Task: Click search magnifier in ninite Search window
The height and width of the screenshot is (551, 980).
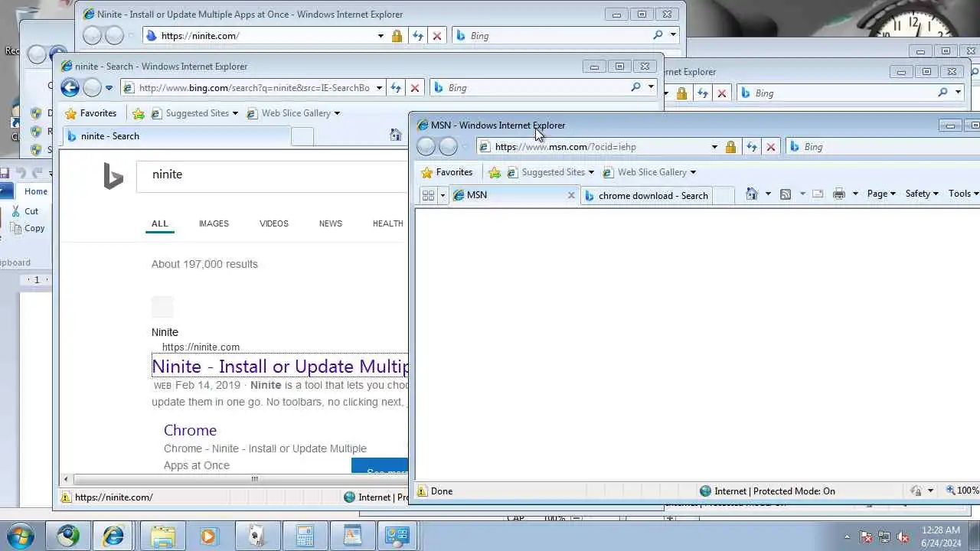Action: [635, 87]
